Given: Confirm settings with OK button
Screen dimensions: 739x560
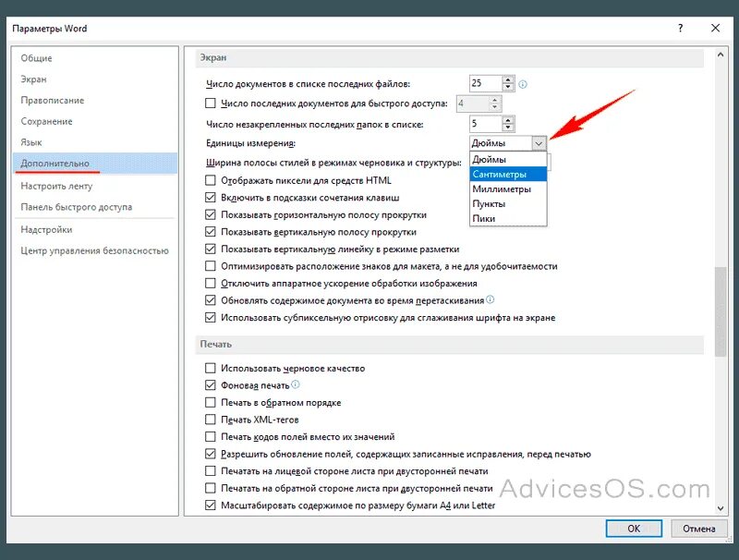Looking at the screenshot, I should coord(634,529).
